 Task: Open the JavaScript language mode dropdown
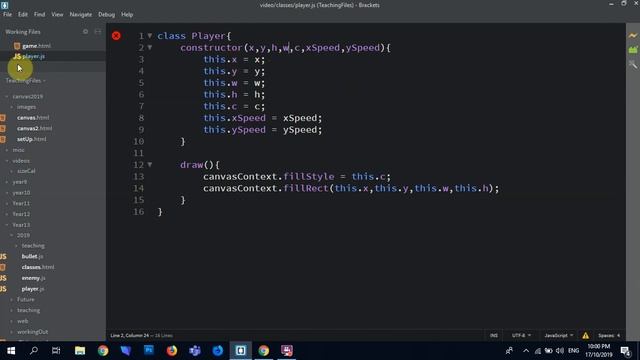(558, 336)
